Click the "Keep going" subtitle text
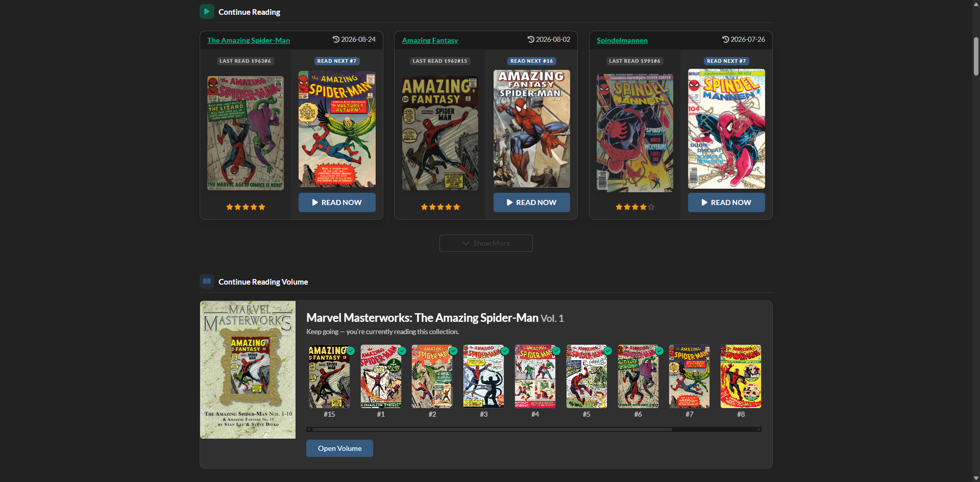 (x=383, y=332)
